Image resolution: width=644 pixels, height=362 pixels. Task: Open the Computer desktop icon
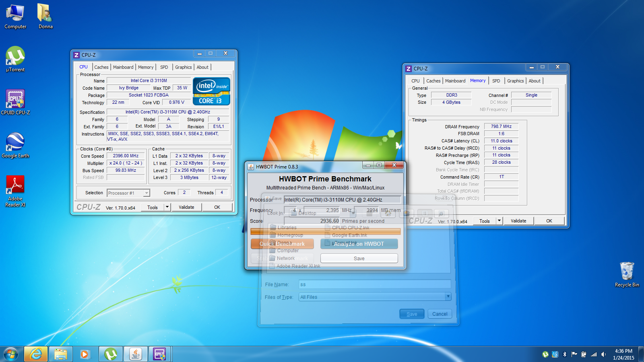15,16
